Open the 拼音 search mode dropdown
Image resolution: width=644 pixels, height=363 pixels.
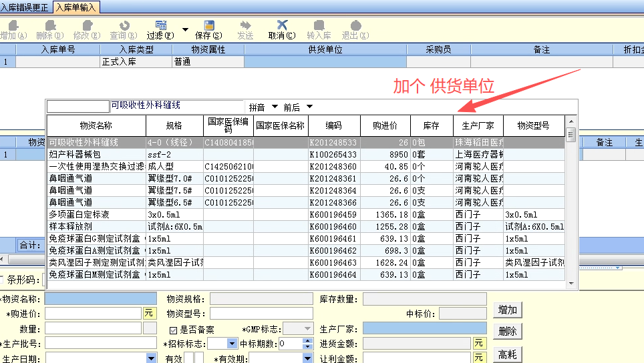coord(275,107)
